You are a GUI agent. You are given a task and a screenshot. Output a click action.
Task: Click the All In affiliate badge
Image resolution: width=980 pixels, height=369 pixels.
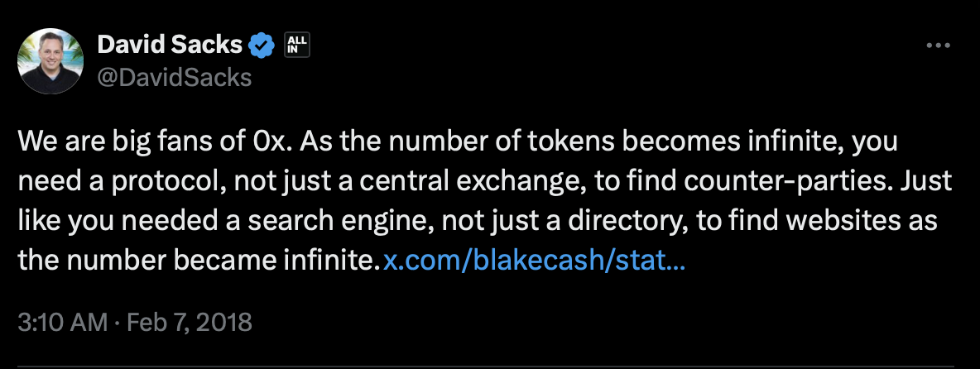pyautogui.click(x=295, y=46)
